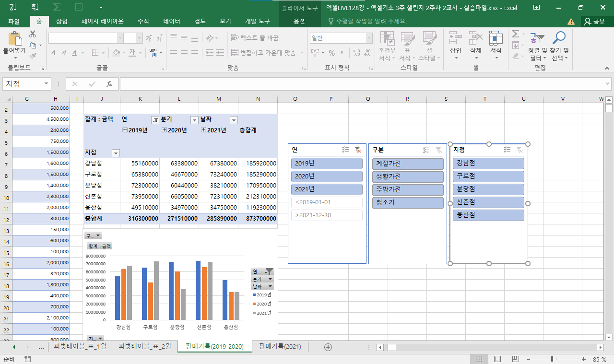Expand the 2019년 pivot column group
Image resolution: width=614 pixels, height=364 pixels.
(125, 130)
